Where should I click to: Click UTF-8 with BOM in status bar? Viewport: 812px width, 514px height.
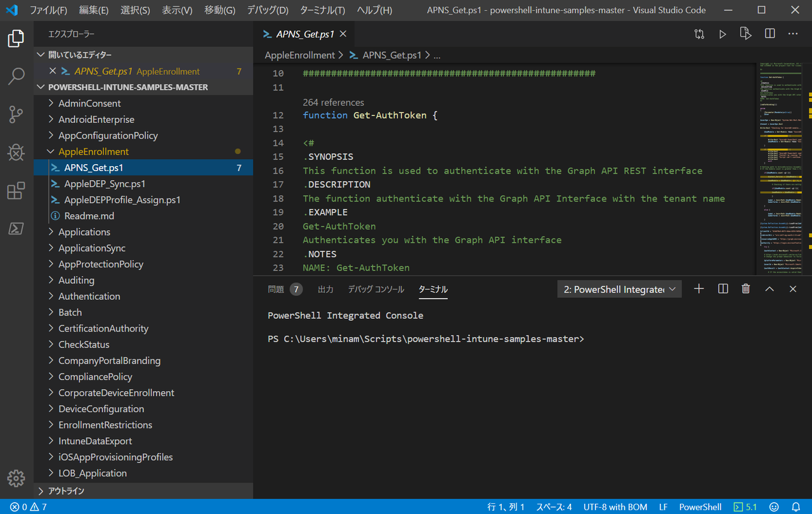point(615,507)
